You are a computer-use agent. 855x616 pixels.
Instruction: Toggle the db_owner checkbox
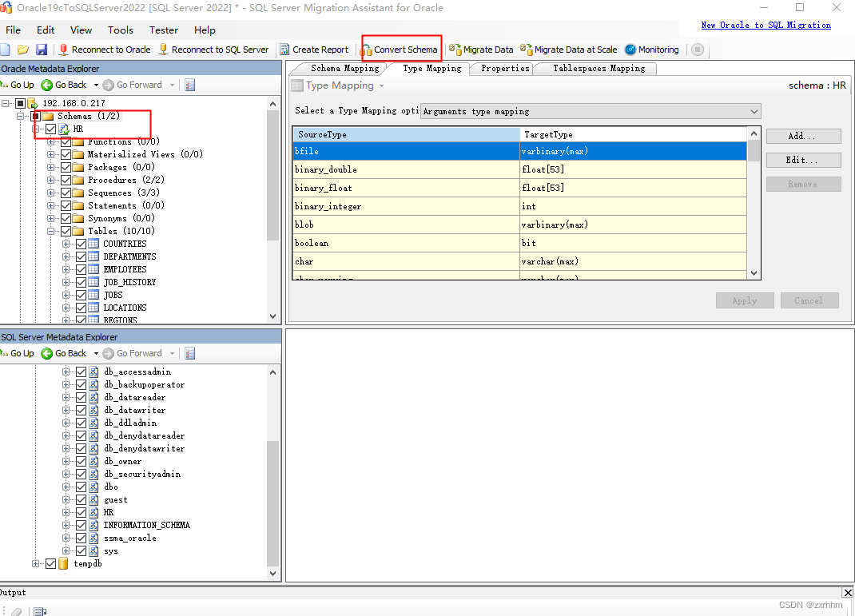(x=82, y=461)
